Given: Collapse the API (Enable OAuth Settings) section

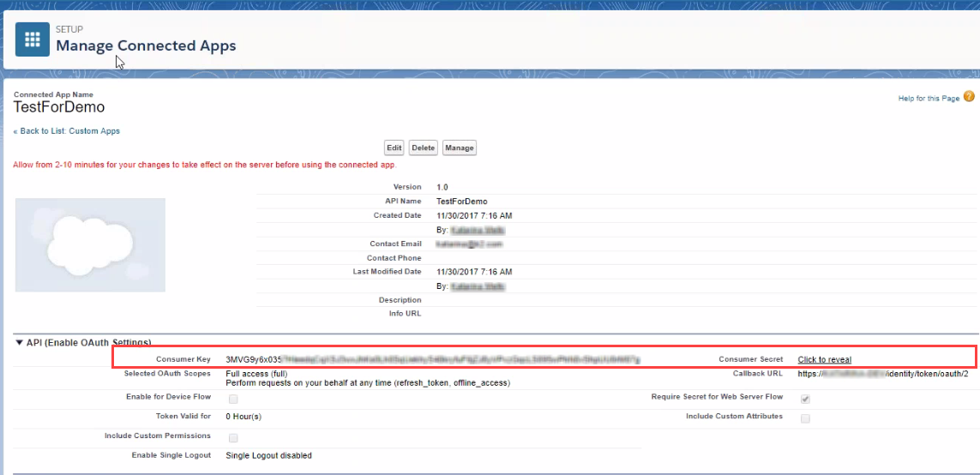Looking at the screenshot, I should (x=20, y=343).
